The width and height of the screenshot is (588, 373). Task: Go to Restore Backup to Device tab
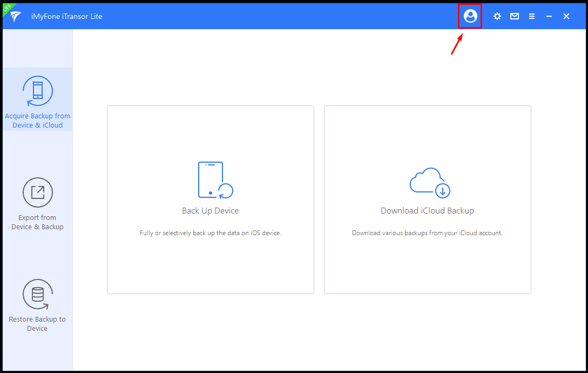[37, 305]
